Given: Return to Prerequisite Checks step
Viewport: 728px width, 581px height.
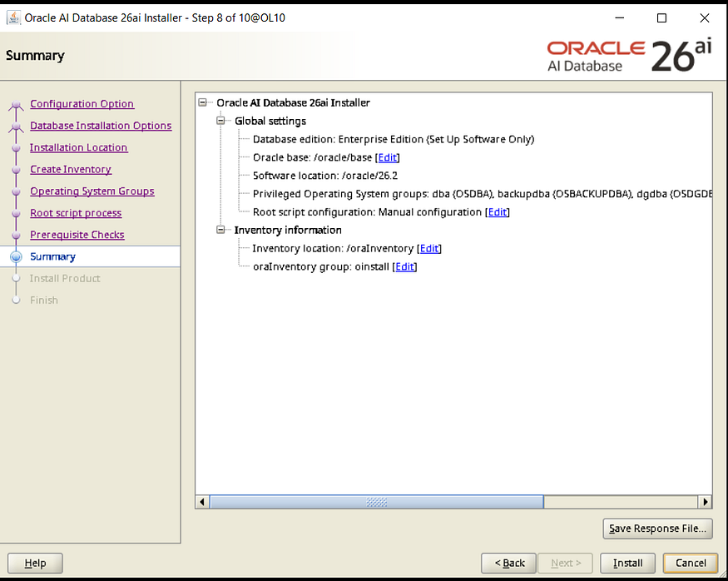Looking at the screenshot, I should [77, 235].
